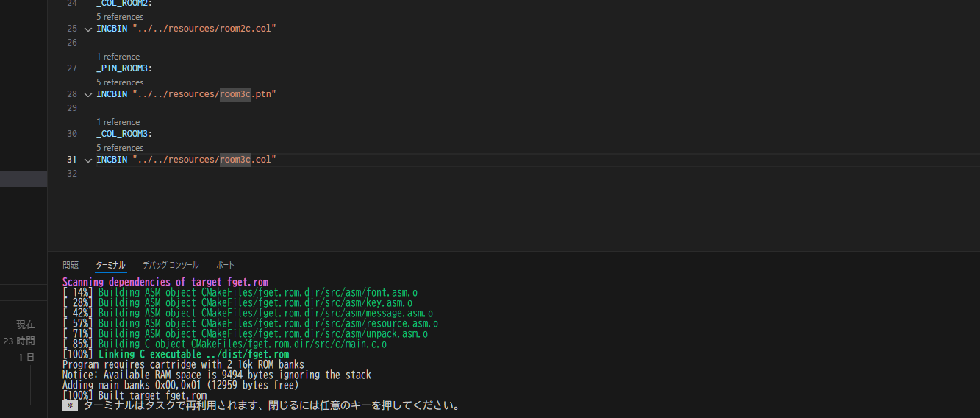Image resolution: width=980 pixels, height=418 pixels.
Task: Collapse the fold chevron at line 28
Action: (x=88, y=95)
